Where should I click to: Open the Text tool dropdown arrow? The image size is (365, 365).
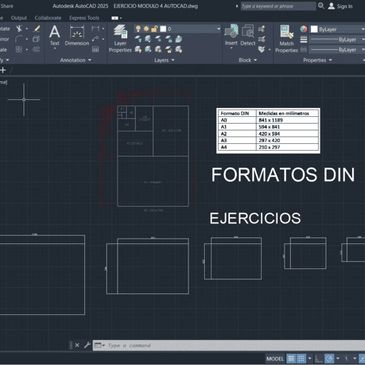(55, 49)
